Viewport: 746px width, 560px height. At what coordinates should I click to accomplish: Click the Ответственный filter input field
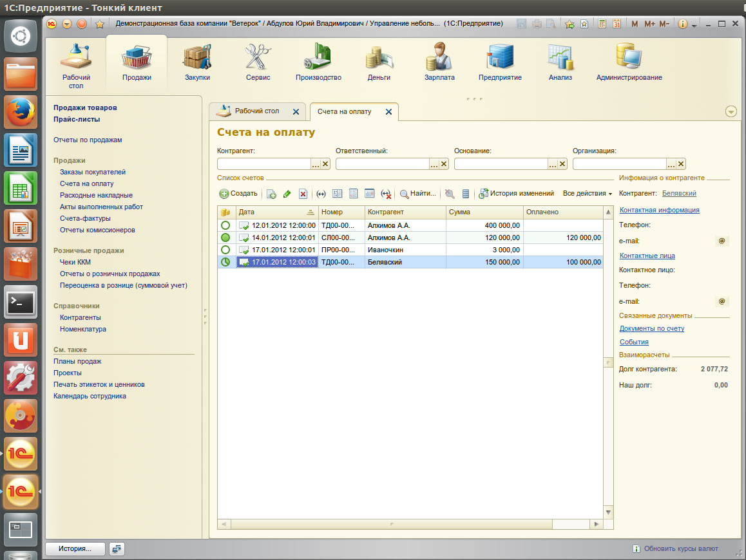[x=382, y=164]
